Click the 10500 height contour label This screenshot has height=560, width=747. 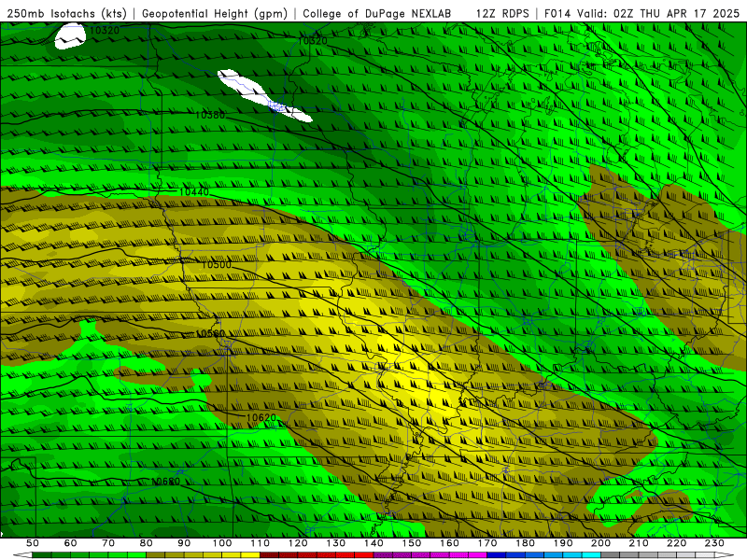(x=217, y=265)
